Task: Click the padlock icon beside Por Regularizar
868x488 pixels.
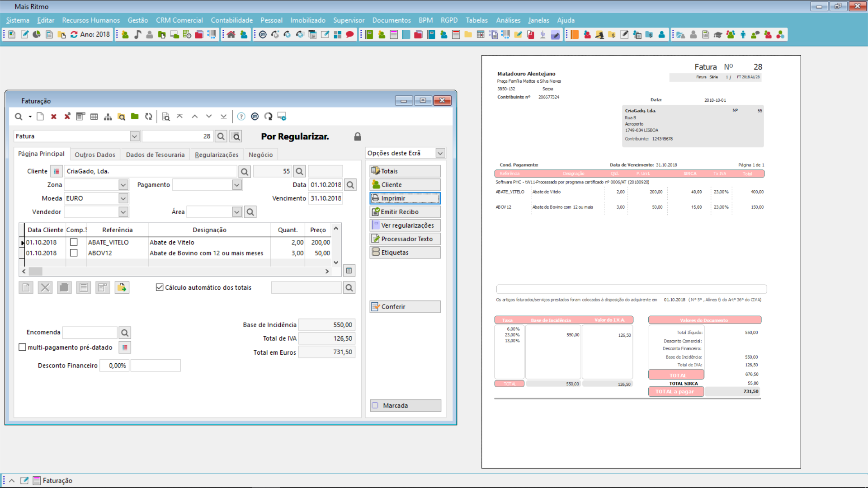Action: pos(358,136)
